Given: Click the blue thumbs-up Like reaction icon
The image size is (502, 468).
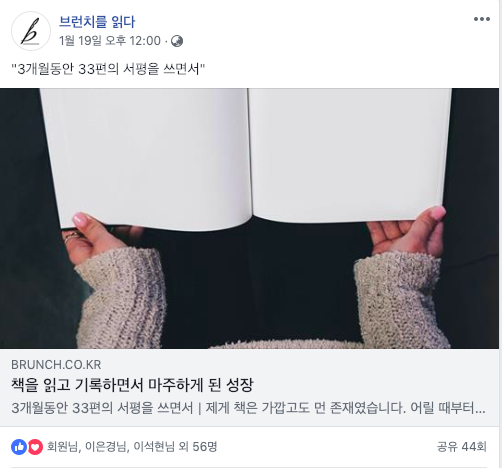Looking at the screenshot, I should 19,447.
